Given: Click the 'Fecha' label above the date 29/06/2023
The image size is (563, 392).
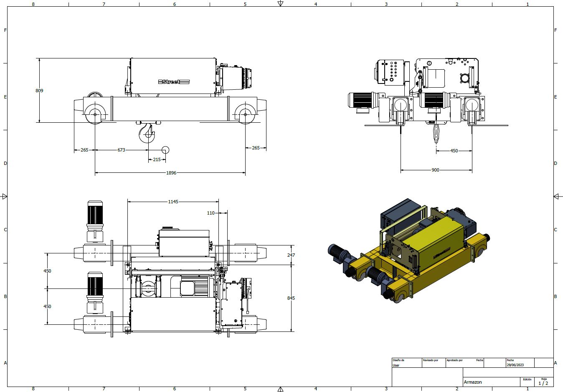Looking at the screenshot, I should (x=510, y=360).
